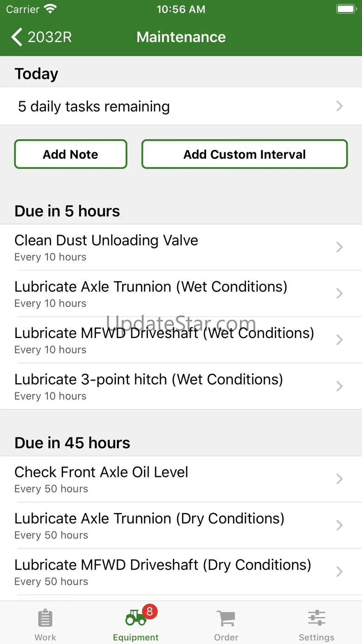Switch to the Work tab label
The image size is (362, 644).
(45, 637)
